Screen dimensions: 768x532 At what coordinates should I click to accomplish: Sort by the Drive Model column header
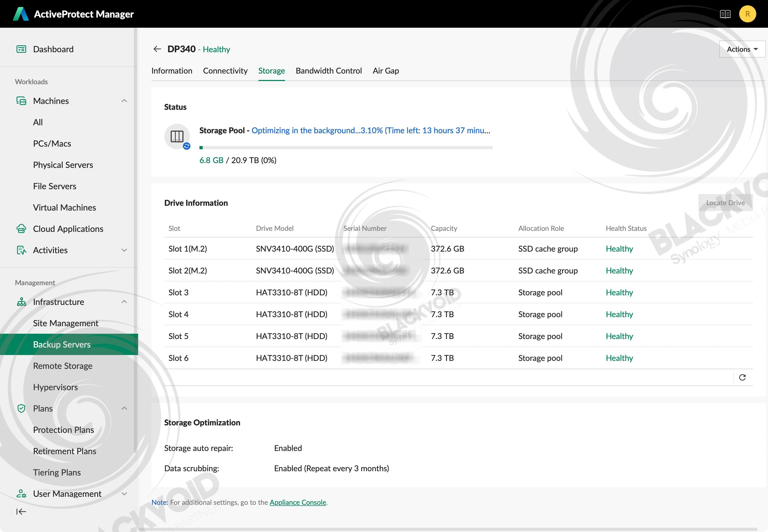coord(275,229)
